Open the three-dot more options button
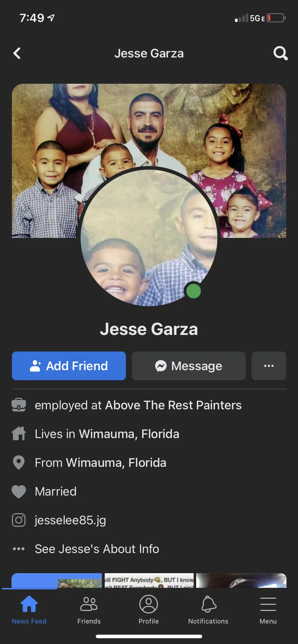 coord(269,366)
